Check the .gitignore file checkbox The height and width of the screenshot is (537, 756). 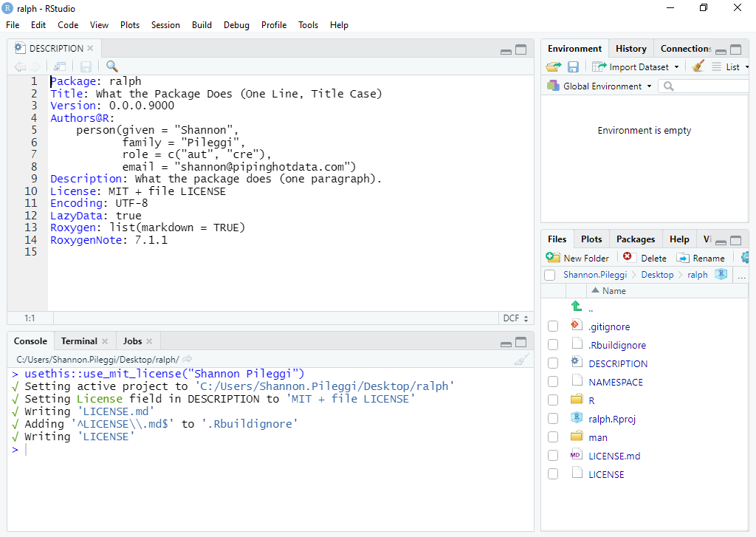553,326
